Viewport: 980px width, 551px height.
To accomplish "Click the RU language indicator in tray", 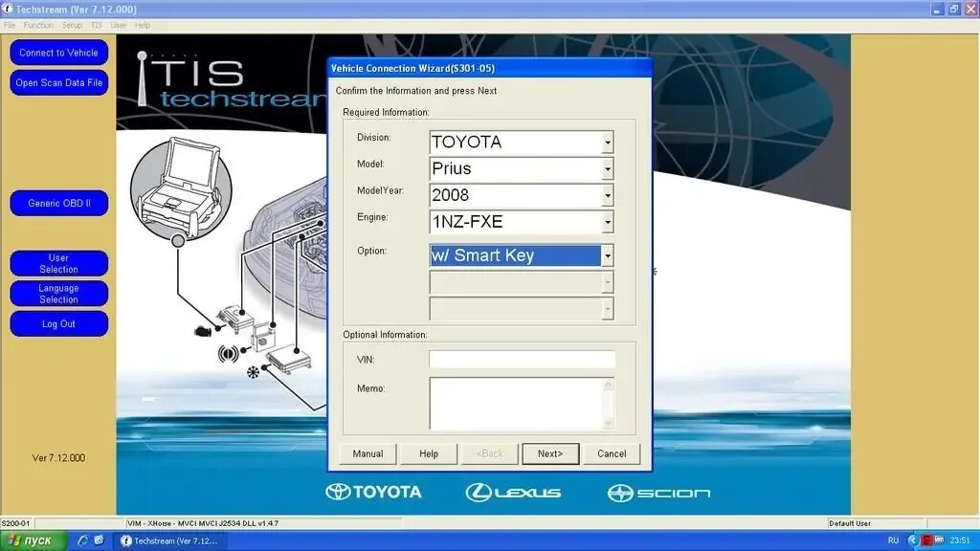I will [893, 540].
